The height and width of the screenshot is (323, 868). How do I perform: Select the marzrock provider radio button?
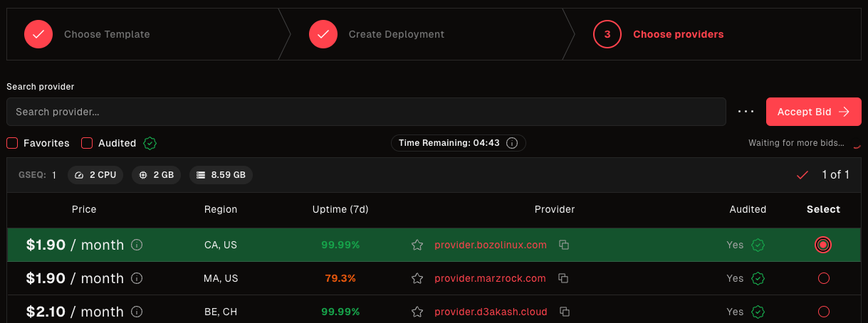[824, 279]
